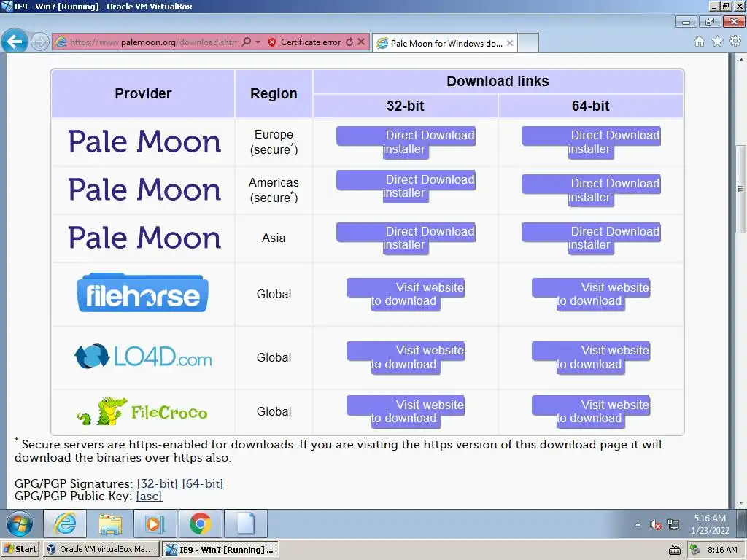Download Europe 64-bit Direct Download installer
747x560 pixels.
point(591,142)
